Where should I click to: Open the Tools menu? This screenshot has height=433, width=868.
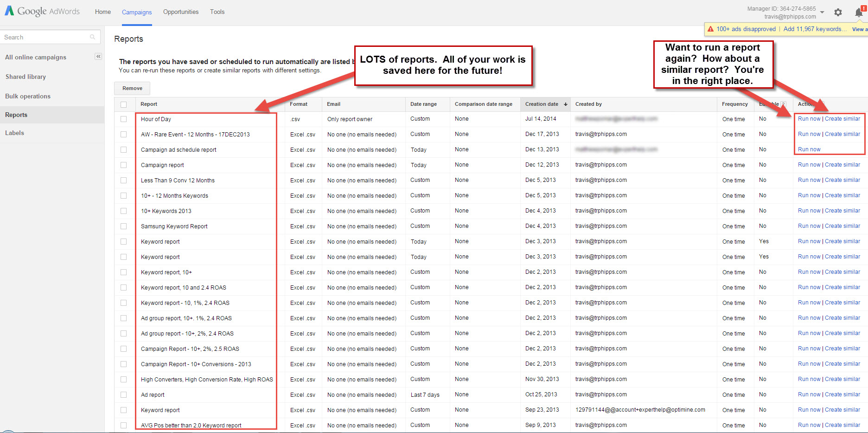pyautogui.click(x=217, y=12)
